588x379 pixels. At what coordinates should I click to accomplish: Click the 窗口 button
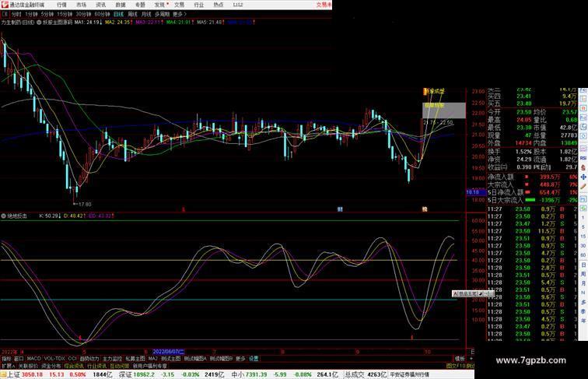click(19, 359)
